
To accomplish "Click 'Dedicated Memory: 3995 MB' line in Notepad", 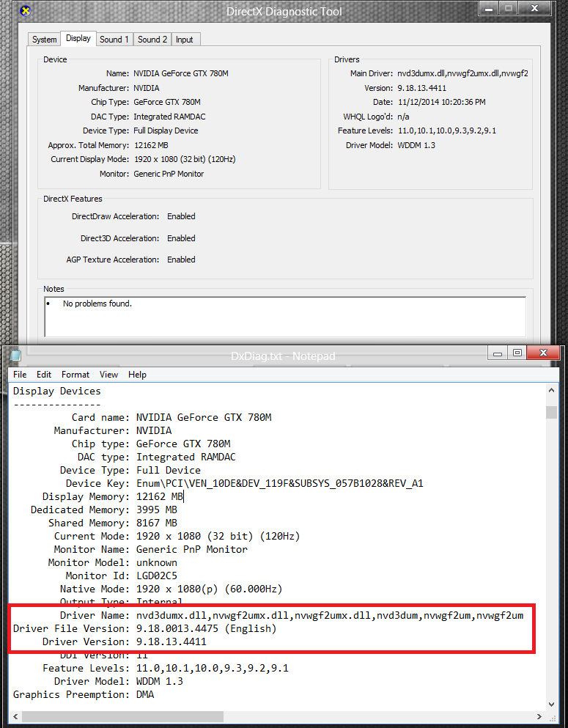I will (x=104, y=510).
